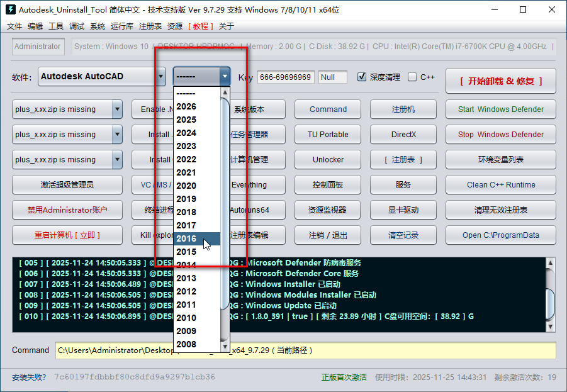Select 2009 in the version list

pos(197,331)
